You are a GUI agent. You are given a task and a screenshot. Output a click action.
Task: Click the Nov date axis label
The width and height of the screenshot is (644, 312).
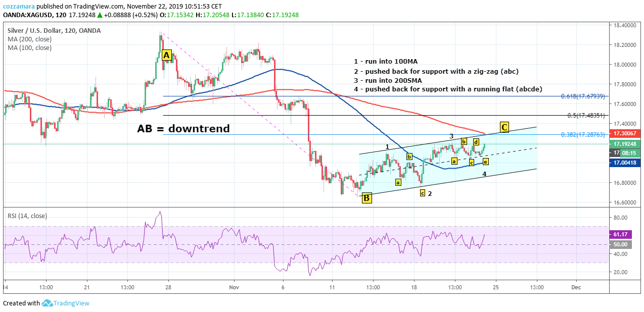235,287
